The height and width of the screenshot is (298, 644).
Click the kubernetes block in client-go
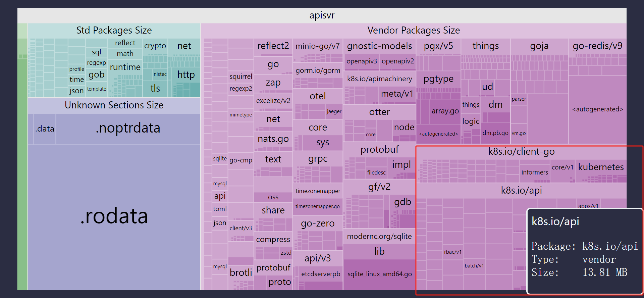(x=600, y=167)
